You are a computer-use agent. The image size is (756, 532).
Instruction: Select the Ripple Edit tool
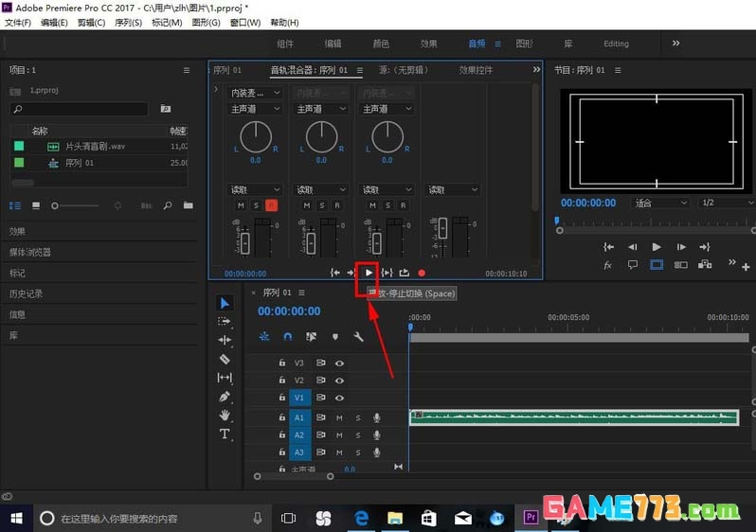(225, 340)
